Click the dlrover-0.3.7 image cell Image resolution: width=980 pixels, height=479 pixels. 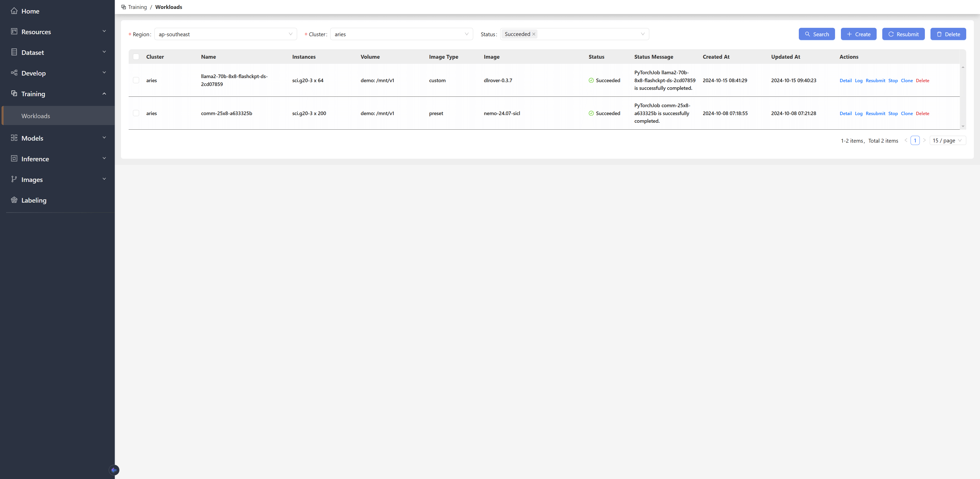tap(498, 80)
